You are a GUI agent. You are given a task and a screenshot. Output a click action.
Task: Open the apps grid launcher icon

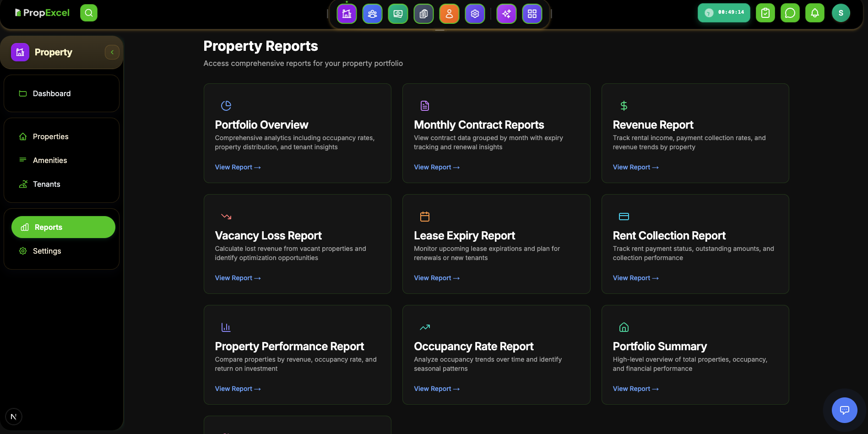(532, 13)
